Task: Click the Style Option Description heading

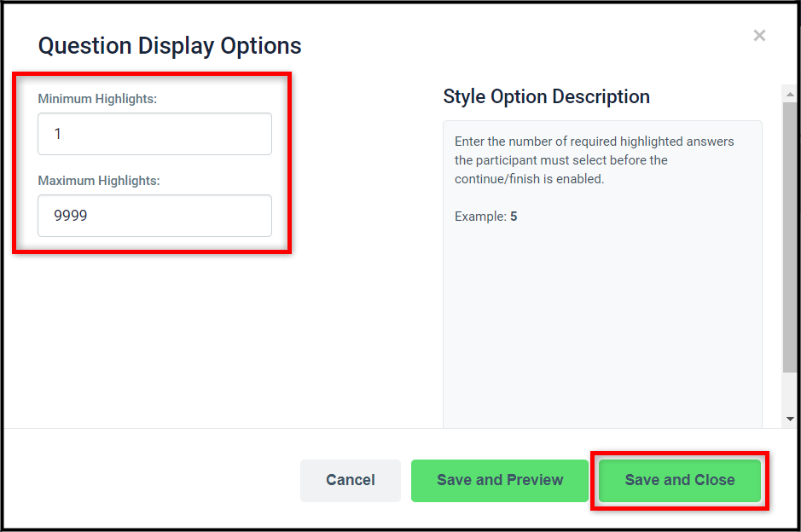Action: (546, 96)
